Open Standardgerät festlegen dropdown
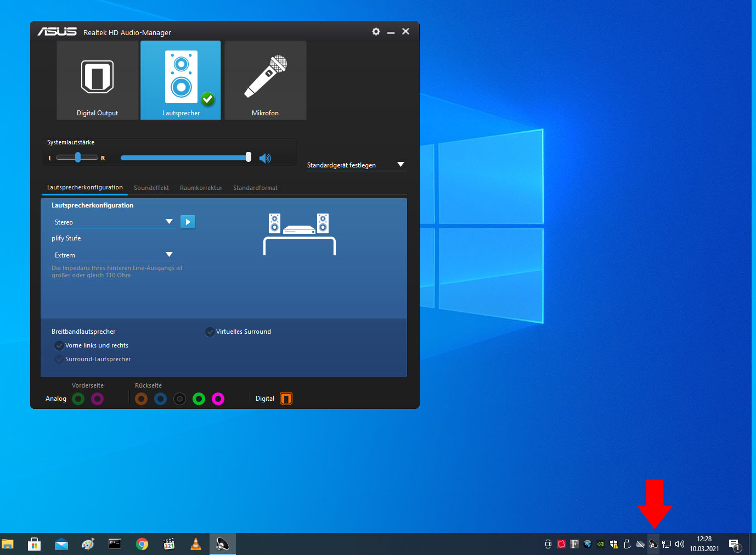 click(357, 165)
